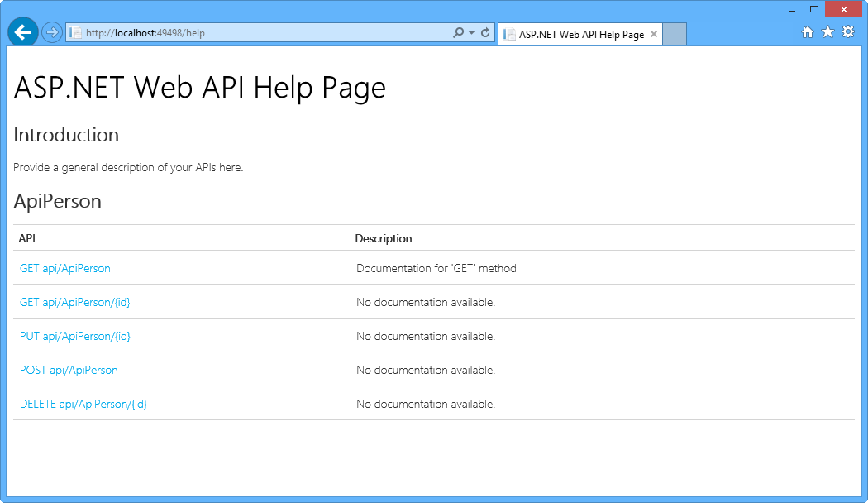Open the GET api/ApiPerson documentation link
868x503 pixels.
65,268
